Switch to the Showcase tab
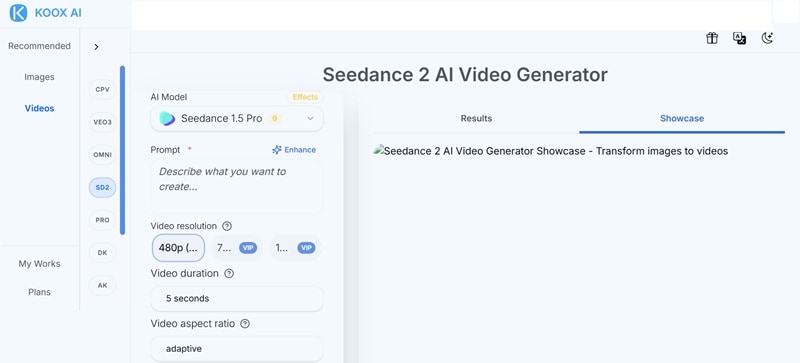The height and width of the screenshot is (363, 800). pyautogui.click(x=682, y=118)
